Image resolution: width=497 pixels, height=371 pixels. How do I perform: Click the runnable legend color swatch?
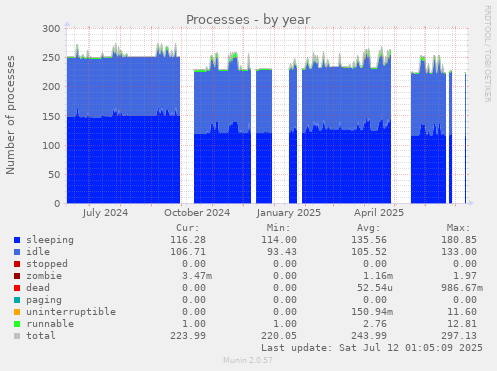(17, 324)
